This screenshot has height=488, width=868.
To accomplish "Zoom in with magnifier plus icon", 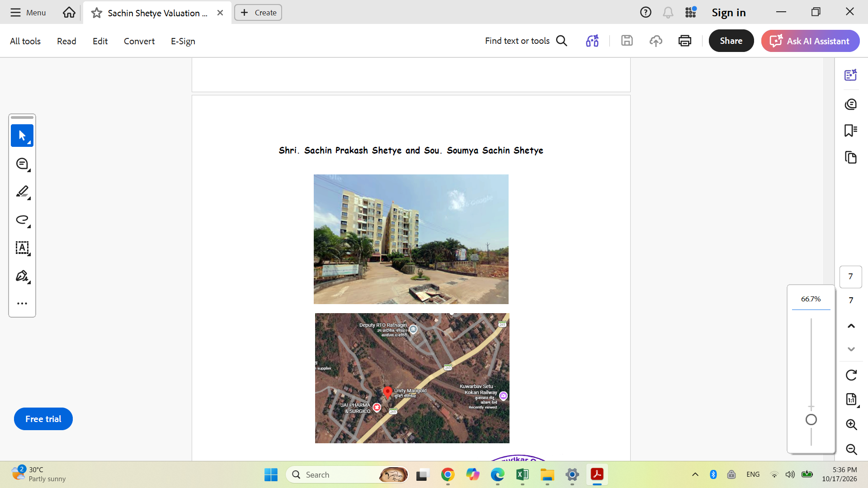I will tap(851, 424).
